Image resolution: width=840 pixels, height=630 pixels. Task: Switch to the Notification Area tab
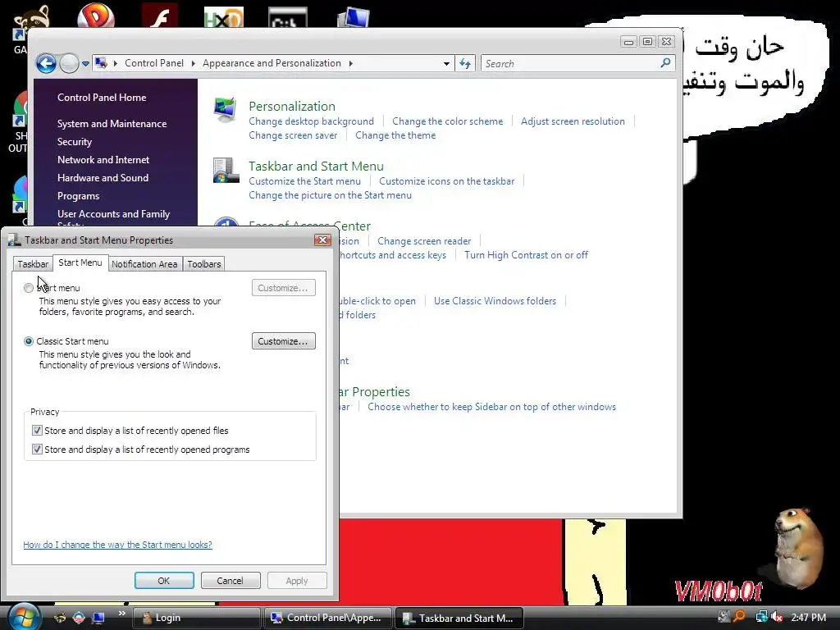coord(144,264)
